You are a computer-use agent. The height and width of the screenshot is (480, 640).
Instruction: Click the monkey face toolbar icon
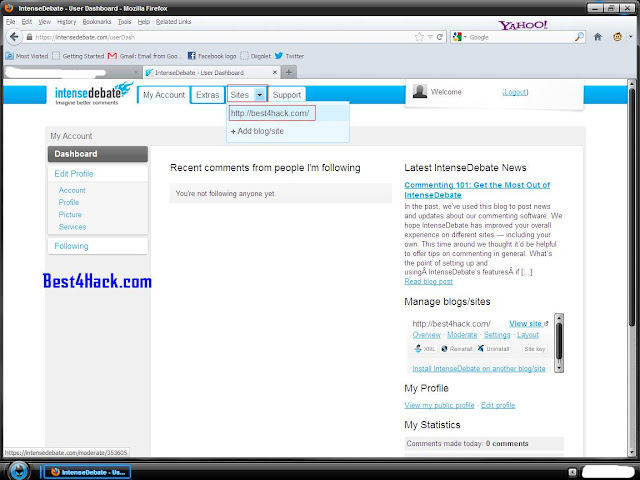coord(617,37)
